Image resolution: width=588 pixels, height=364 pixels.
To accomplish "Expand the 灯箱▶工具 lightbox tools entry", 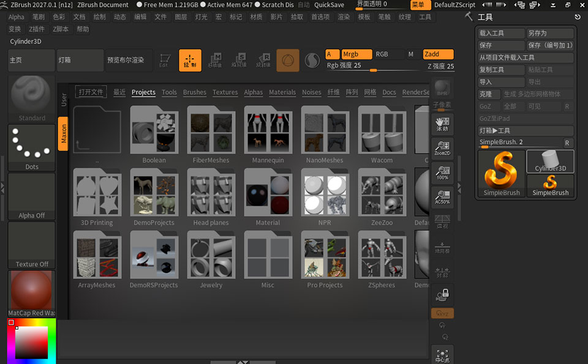I will pos(526,131).
